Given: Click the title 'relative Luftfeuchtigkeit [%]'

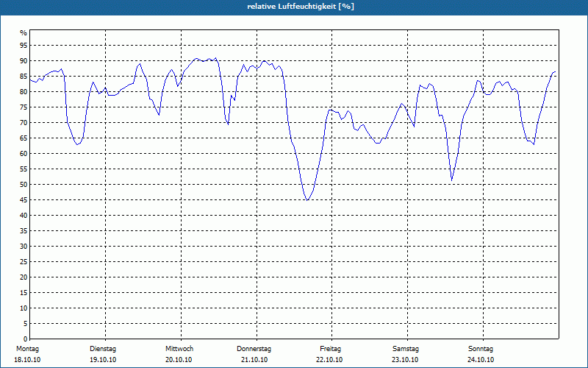Looking at the screenshot, I should [301, 7].
